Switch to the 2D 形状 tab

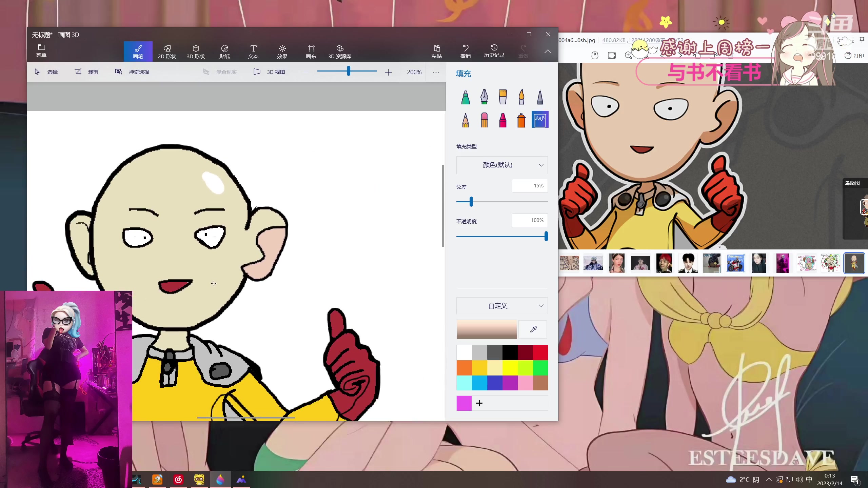tap(167, 52)
